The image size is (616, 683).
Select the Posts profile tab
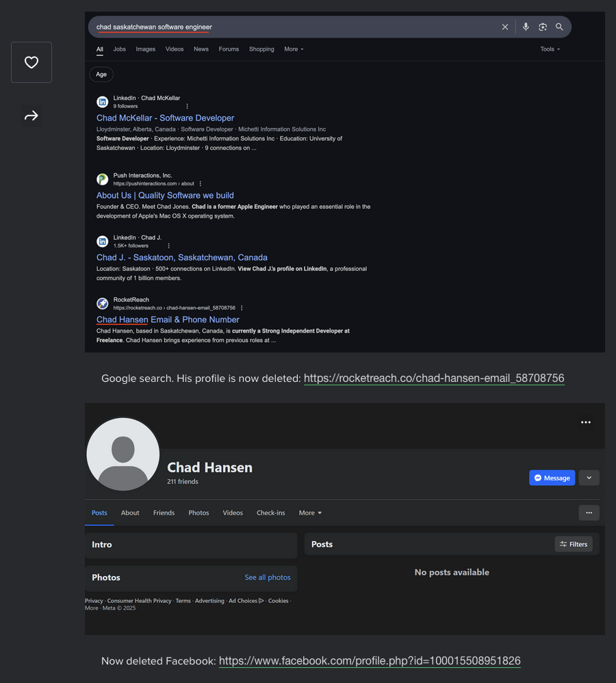[x=99, y=513]
